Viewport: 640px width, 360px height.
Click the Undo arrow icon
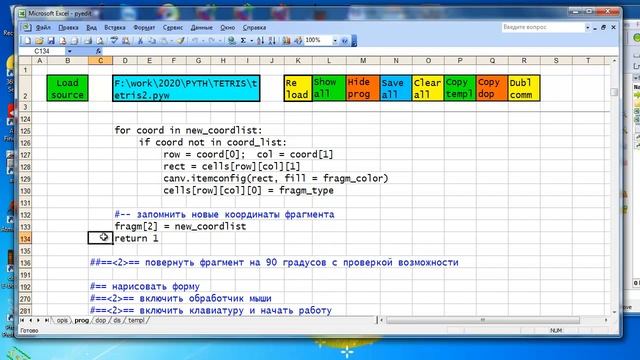click(x=195, y=40)
